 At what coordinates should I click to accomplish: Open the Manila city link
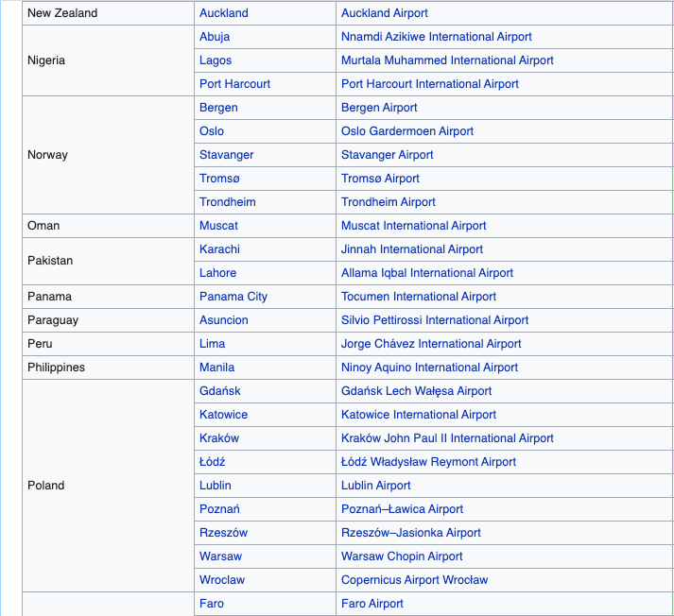[216, 368]
